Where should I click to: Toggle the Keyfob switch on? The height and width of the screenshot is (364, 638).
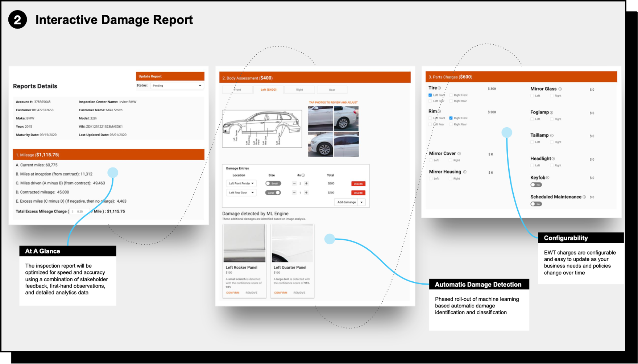pos(536,185)
